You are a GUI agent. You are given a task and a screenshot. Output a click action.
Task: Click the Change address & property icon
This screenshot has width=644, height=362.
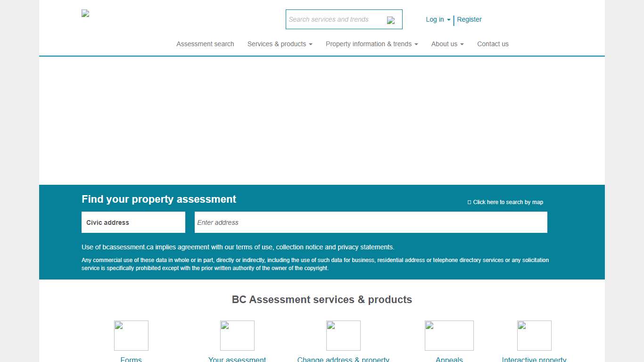pos(343,336)
